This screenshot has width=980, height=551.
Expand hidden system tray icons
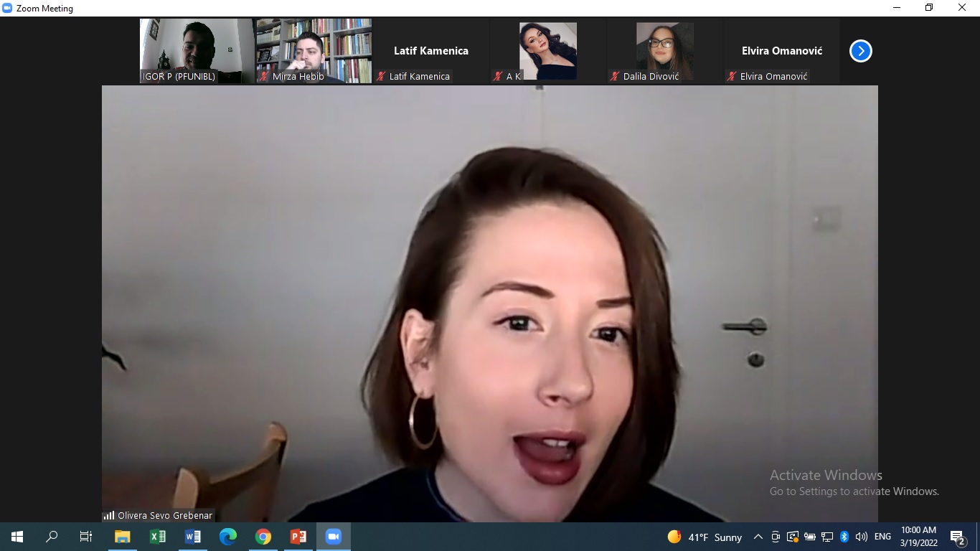click(x=758, y=537)
